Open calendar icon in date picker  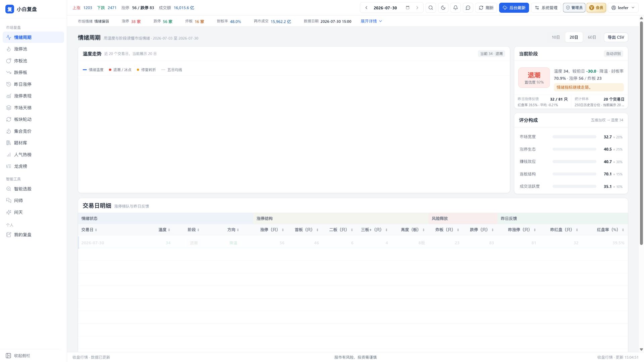408,8
